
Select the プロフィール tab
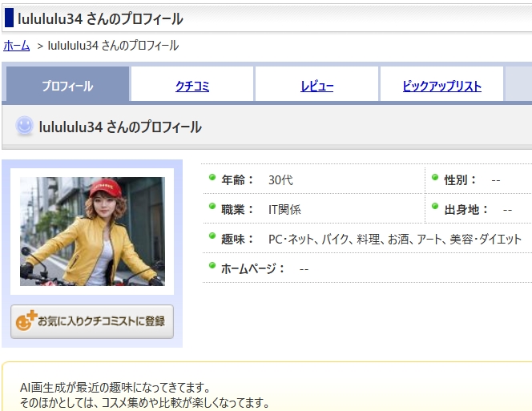pyautogui.click(x=67, y=86)
